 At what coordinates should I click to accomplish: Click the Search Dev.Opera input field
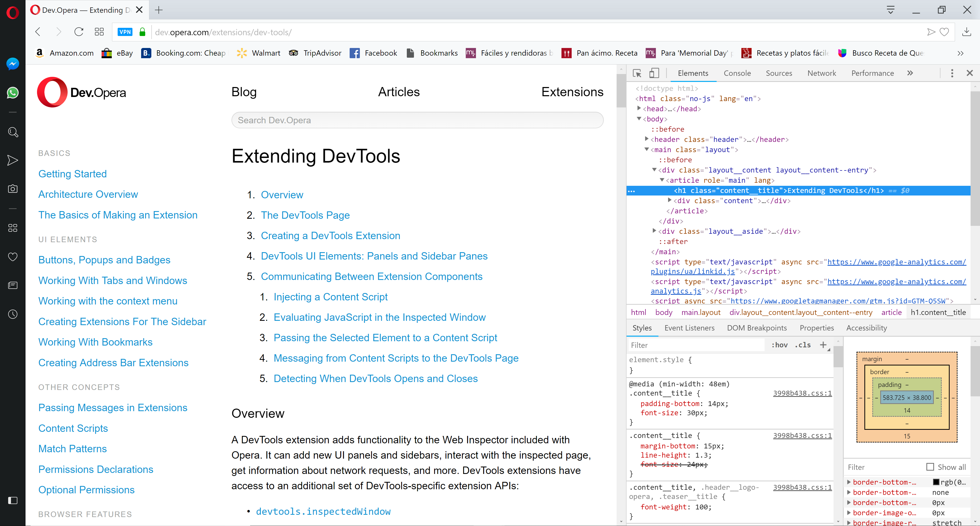point(416,120)
